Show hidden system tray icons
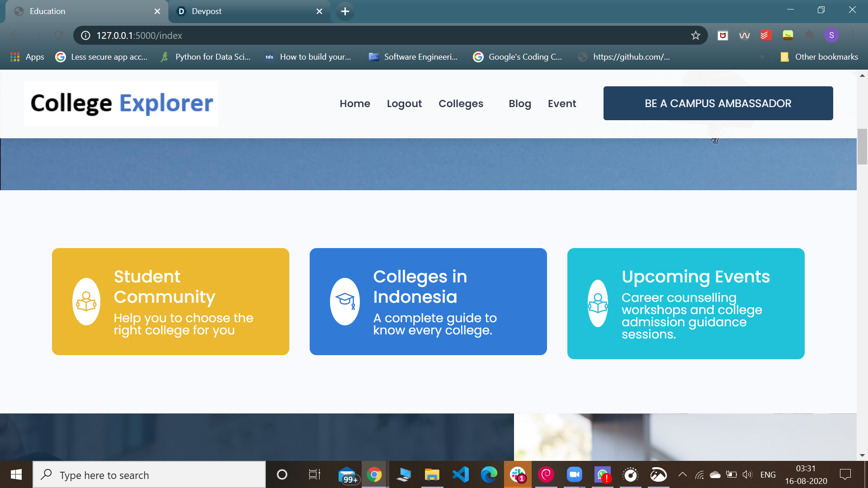 tap(683, 474)
